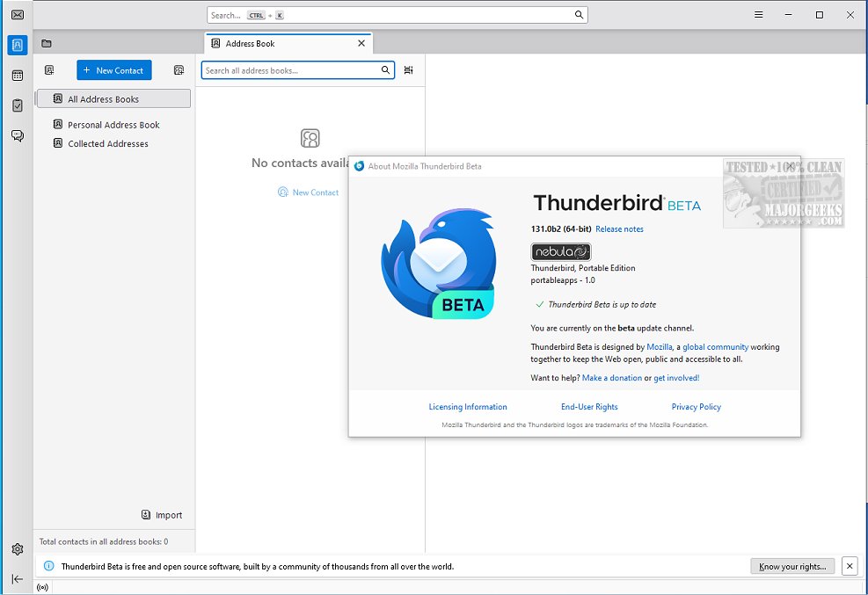
Task: Focus the Search all address books field
Action: [x=298, y=70]
